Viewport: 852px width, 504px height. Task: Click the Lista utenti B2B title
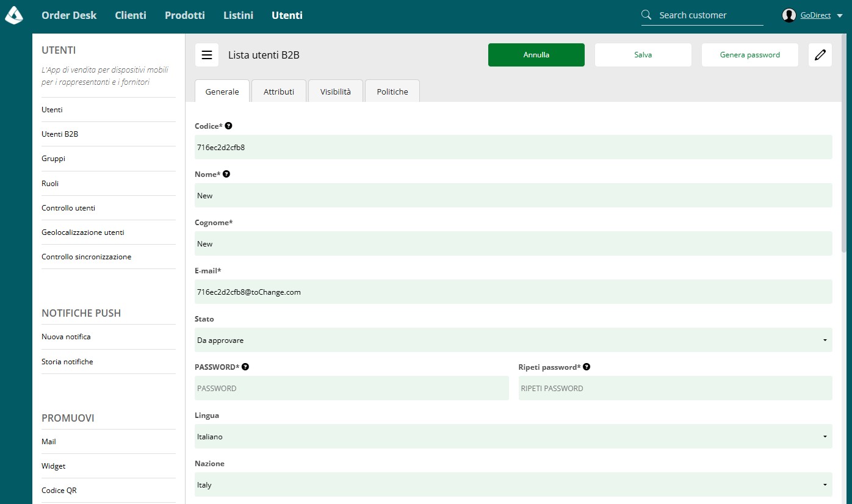[264, 55]
